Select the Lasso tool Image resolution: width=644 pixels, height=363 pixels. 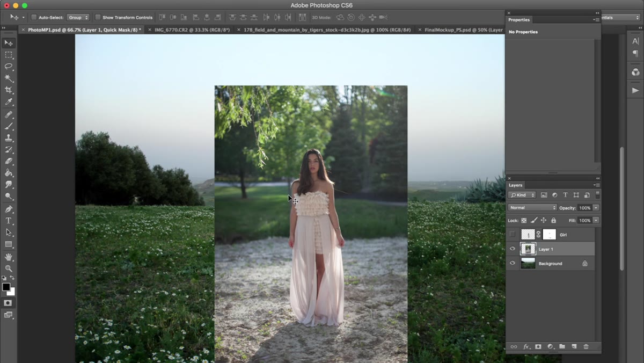point(9,67)
